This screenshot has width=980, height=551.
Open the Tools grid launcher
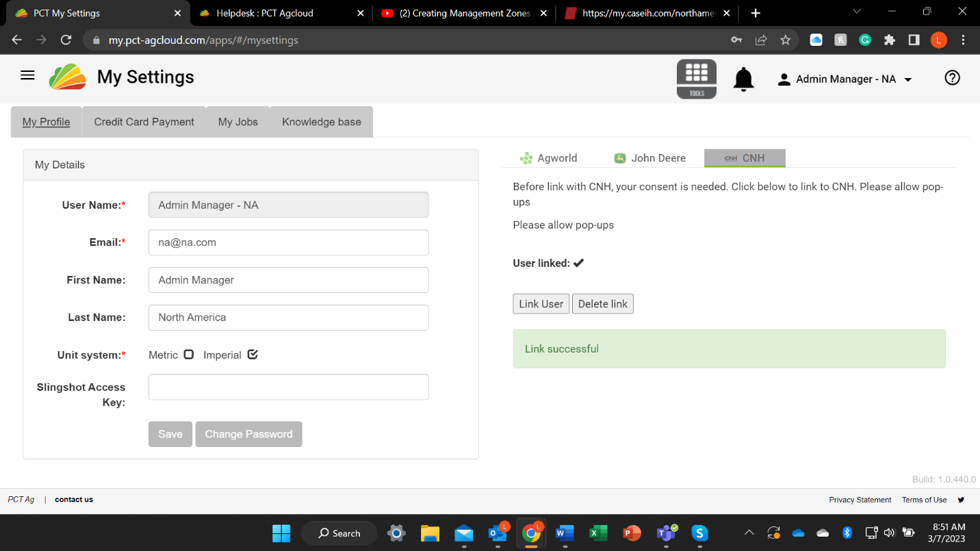coord(697,79)
